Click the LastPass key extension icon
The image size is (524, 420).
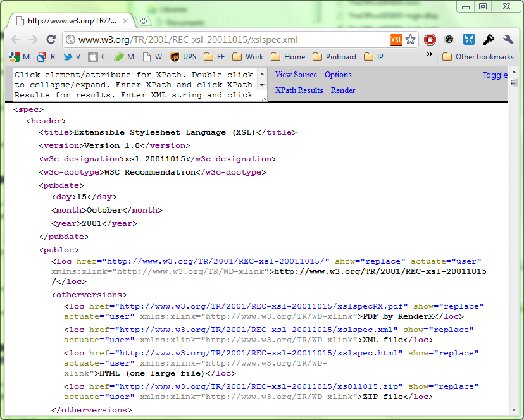pyautogui.click(x=489, y=39)
